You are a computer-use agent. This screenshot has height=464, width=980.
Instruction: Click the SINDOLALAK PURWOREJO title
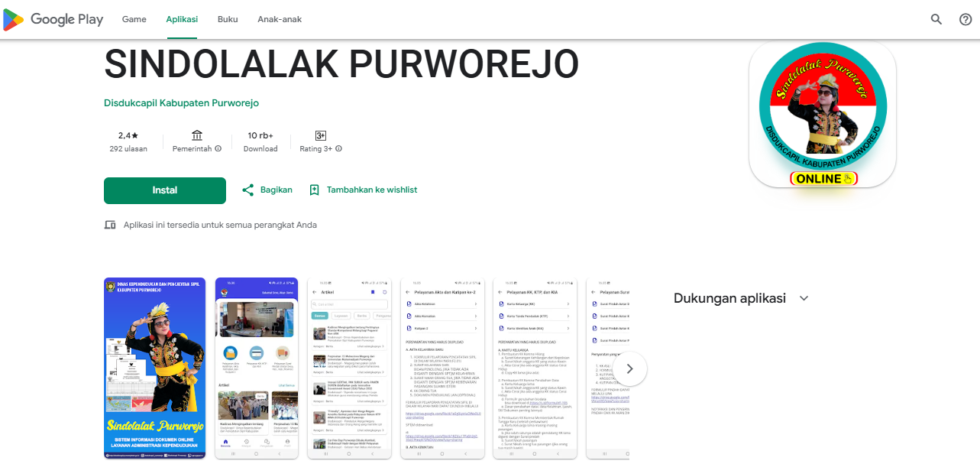341,64
